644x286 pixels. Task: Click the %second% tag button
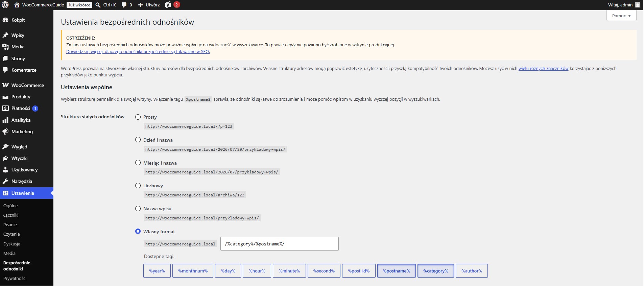(324, 271)
